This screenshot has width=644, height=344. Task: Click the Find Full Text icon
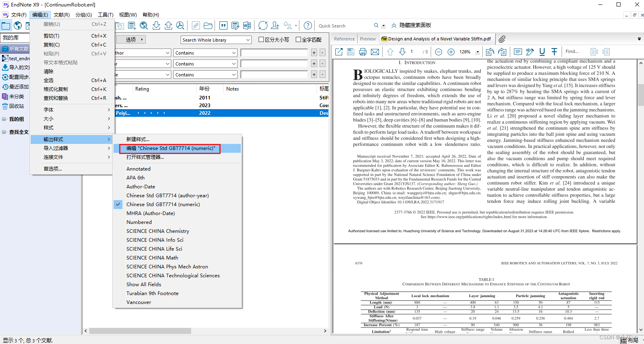[x=180, y=25]
